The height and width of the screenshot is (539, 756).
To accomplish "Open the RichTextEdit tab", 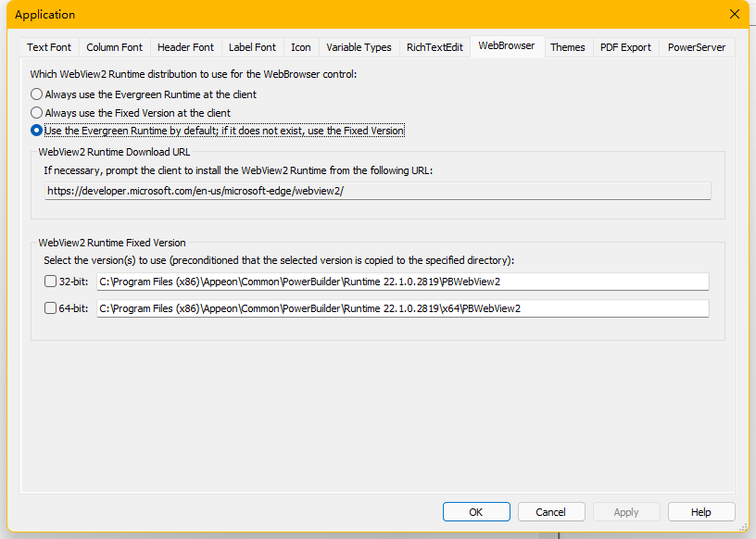I will pos(435,47).
